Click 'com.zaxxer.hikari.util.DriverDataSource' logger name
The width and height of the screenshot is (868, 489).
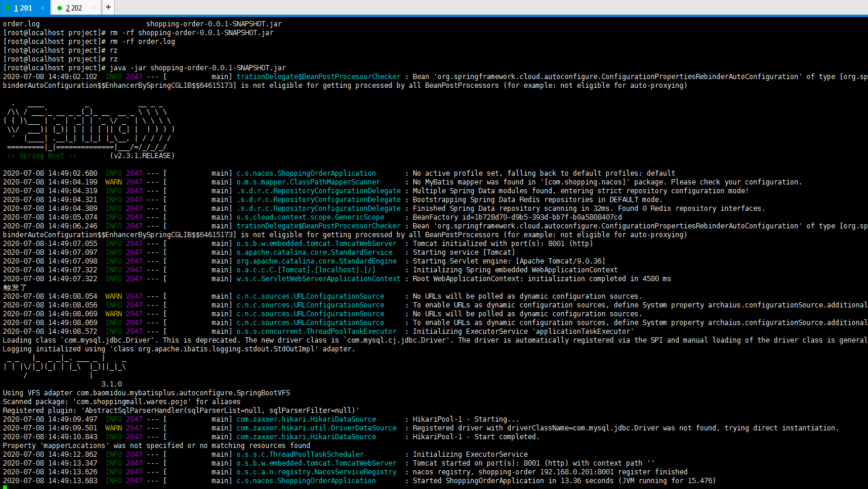click(317, 428)
